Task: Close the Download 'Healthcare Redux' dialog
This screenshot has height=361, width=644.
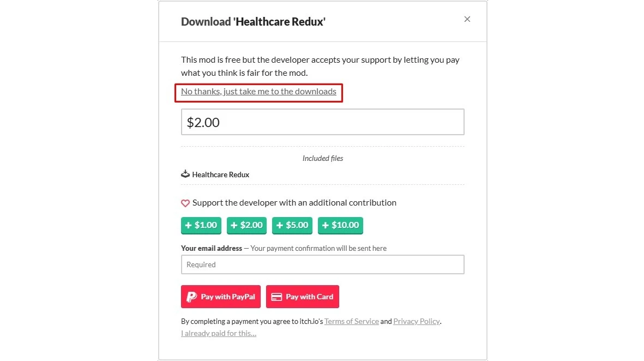Action: [467, 19]
